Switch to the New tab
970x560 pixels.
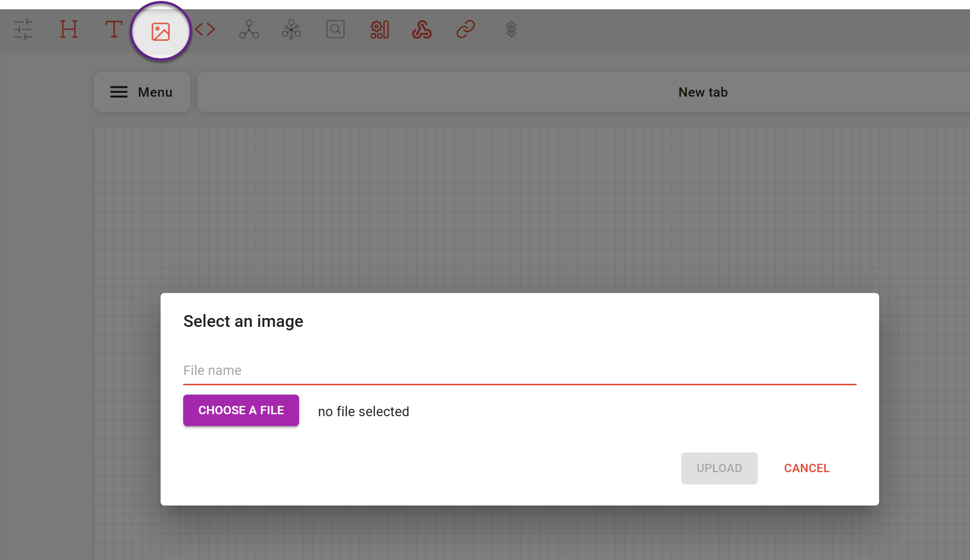[x=702, y=92]
